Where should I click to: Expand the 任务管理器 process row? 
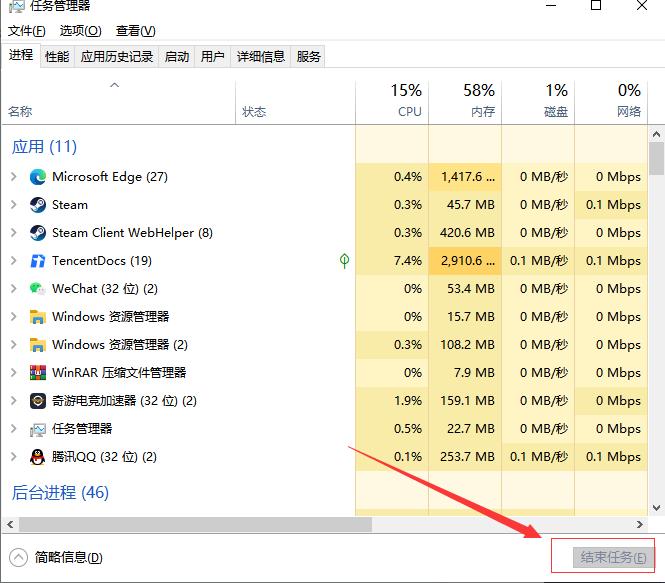(14, 429)
